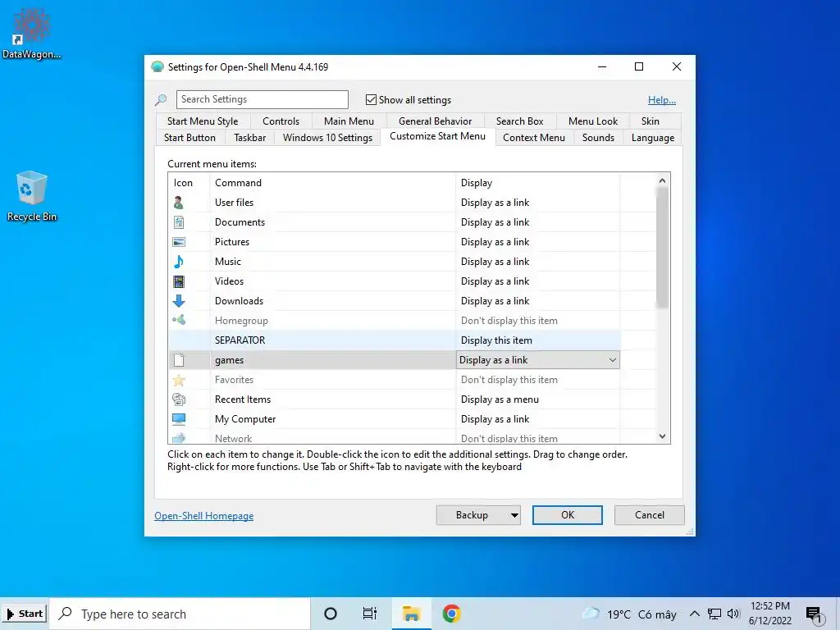Open the Open-Shell Homepage link

pos(203,516)
